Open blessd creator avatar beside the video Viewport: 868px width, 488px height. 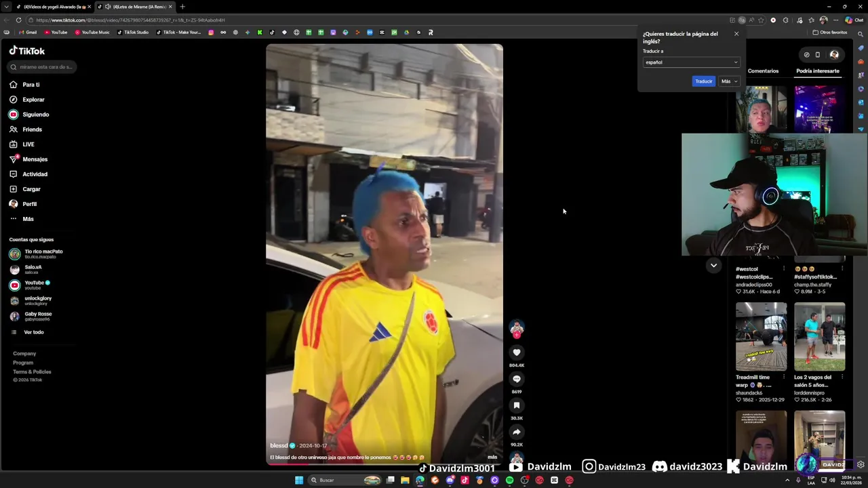[x=517, y=327]
